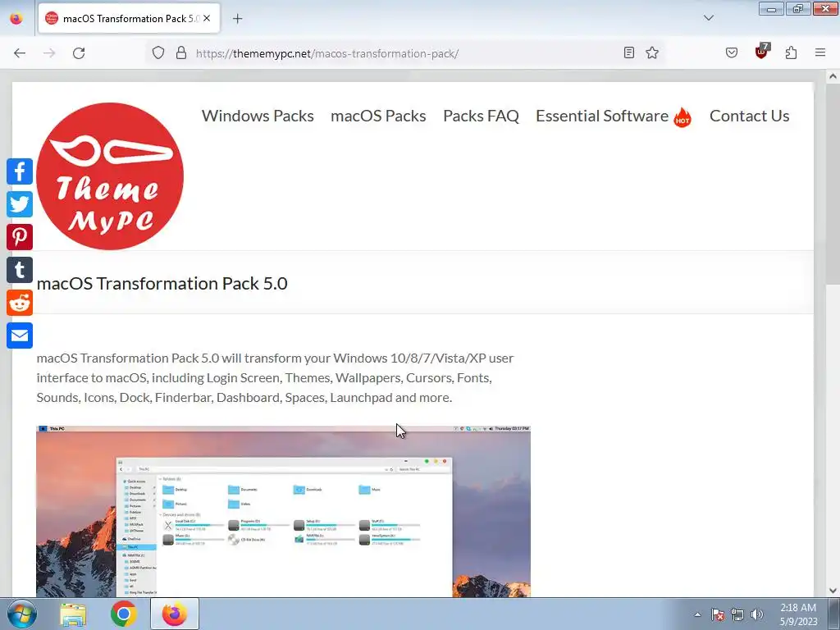The width and height of the screenshot is (840, 630).
Task: Open the Windows Packs menu
Action: [x=258, y=116]
